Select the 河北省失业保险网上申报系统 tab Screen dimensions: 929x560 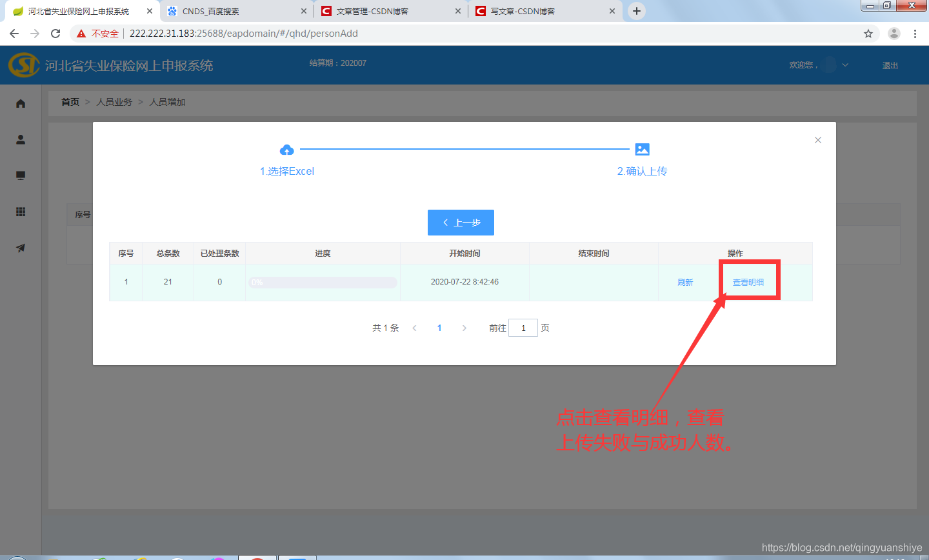tap(83, 11)
